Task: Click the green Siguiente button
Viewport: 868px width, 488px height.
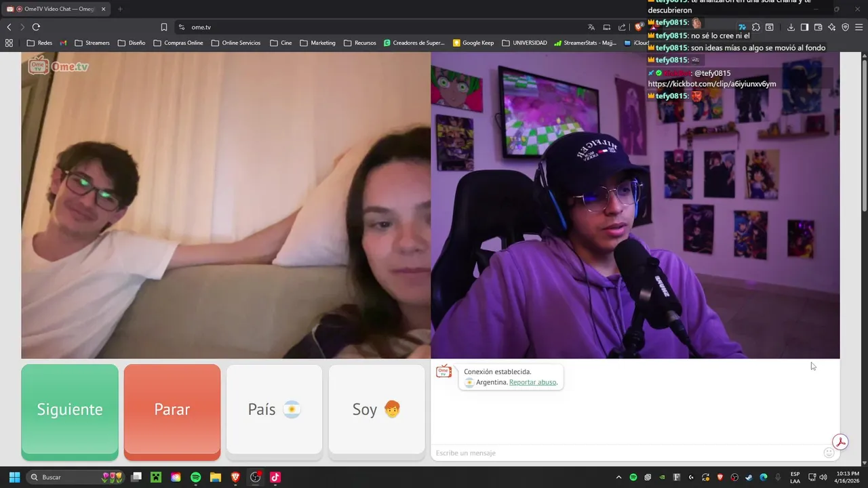Action: [x=70, y=409]
